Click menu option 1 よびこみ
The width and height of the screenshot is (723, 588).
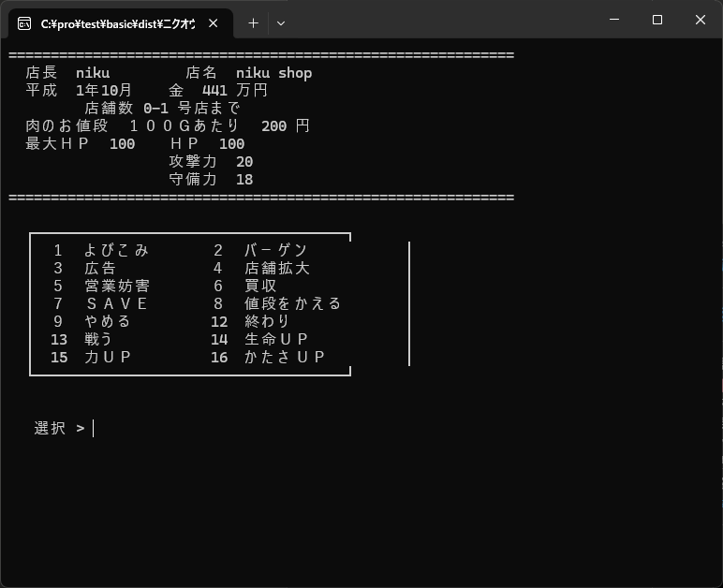pyautogui.click(x=100, y=250)
